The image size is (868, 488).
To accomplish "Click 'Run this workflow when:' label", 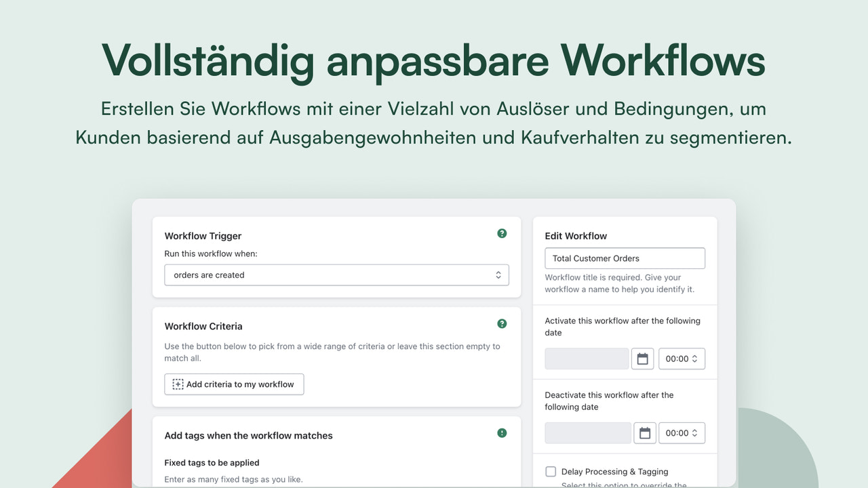I will 211,253.
